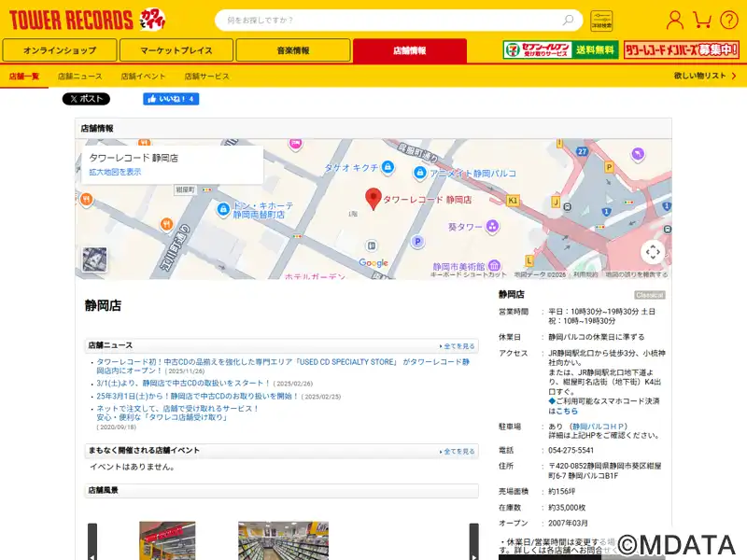Open the user account icon
The height and width of the screenshot is (560, 747).
[x=675, y=20]
